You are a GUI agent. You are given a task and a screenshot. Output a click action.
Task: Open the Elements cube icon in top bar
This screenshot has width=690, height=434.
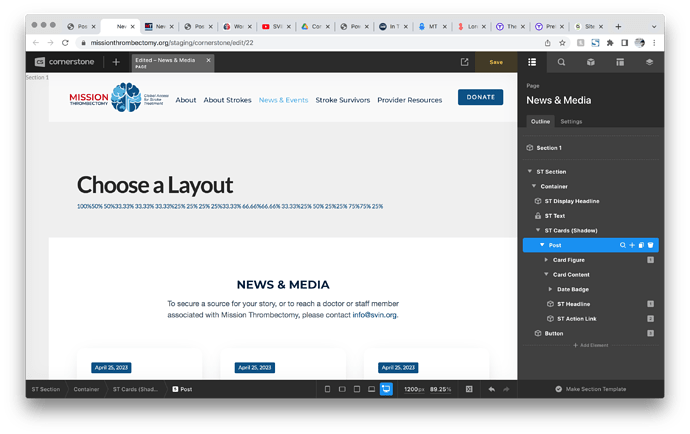590,62
